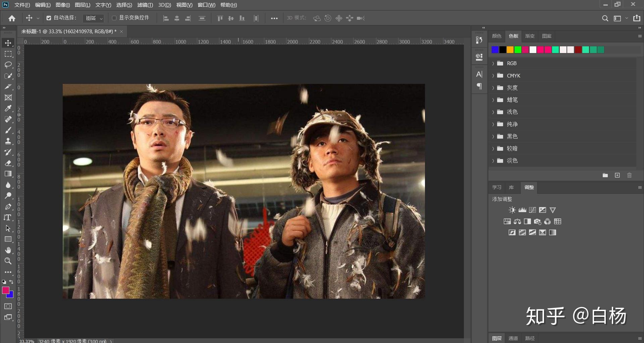Toggle the 自动选择 checkbox

[x=49, y=18]
